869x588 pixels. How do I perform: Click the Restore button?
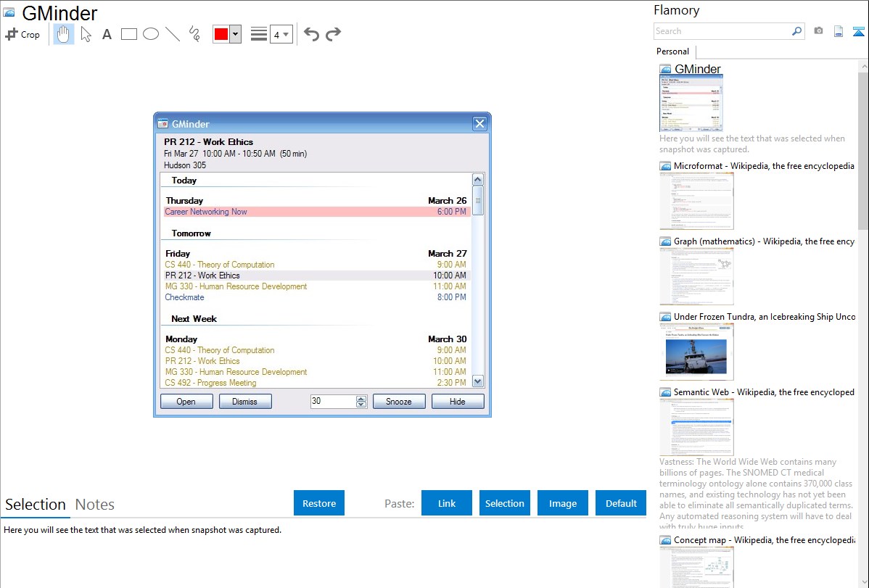(x=319, y=502)
